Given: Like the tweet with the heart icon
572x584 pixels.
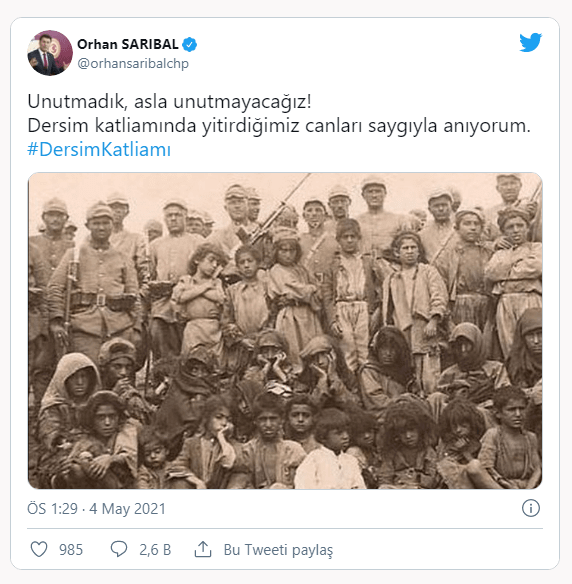Looking at the screenshot, I should click(39, 549).
